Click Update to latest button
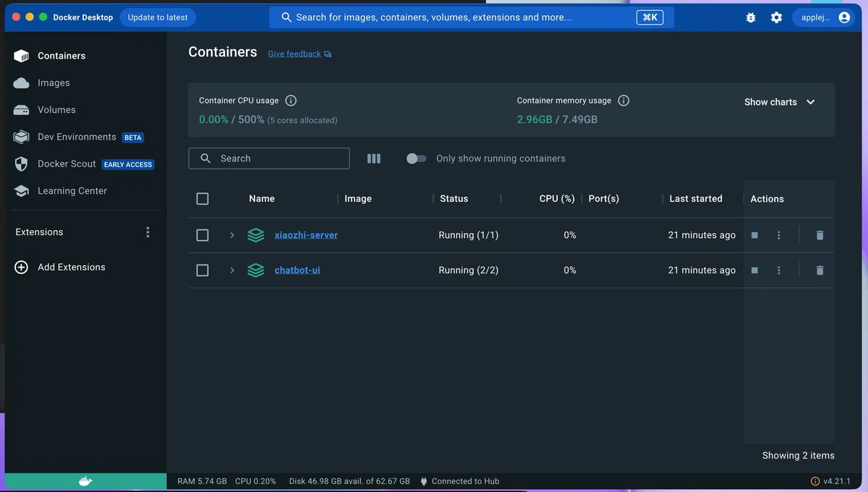Screen dimensions: 868x492 point(158,17)
